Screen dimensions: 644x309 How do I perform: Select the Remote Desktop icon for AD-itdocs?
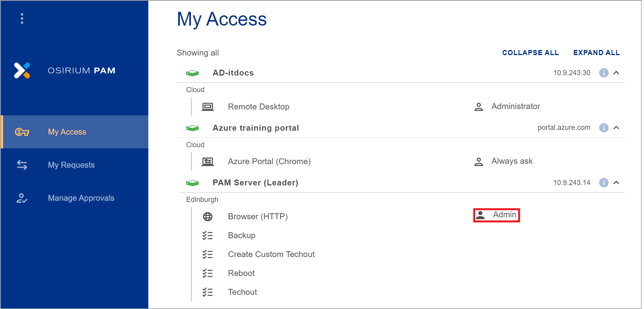pos(208,106)
